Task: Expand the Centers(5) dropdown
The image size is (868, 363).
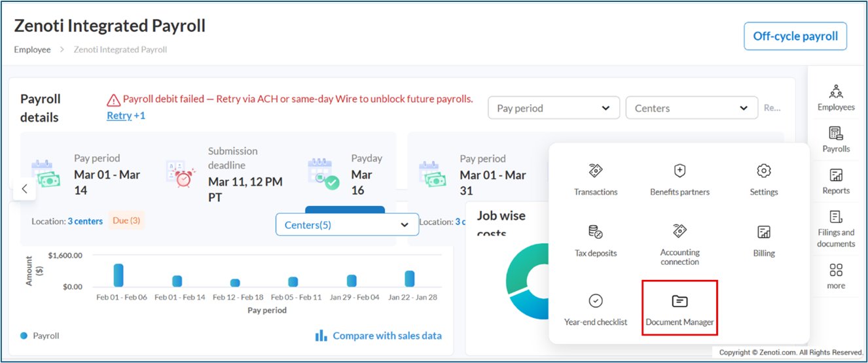Action: click(347, 224)
